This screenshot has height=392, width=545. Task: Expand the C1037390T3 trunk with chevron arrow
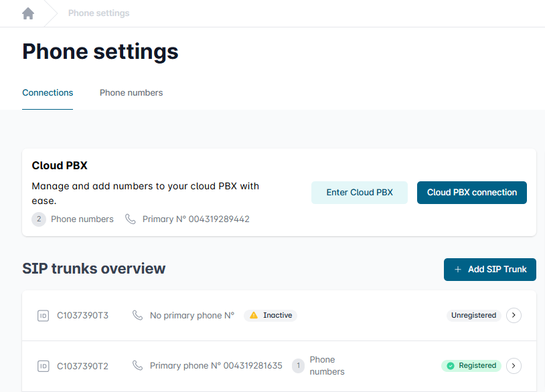click(x=514, y=316)
